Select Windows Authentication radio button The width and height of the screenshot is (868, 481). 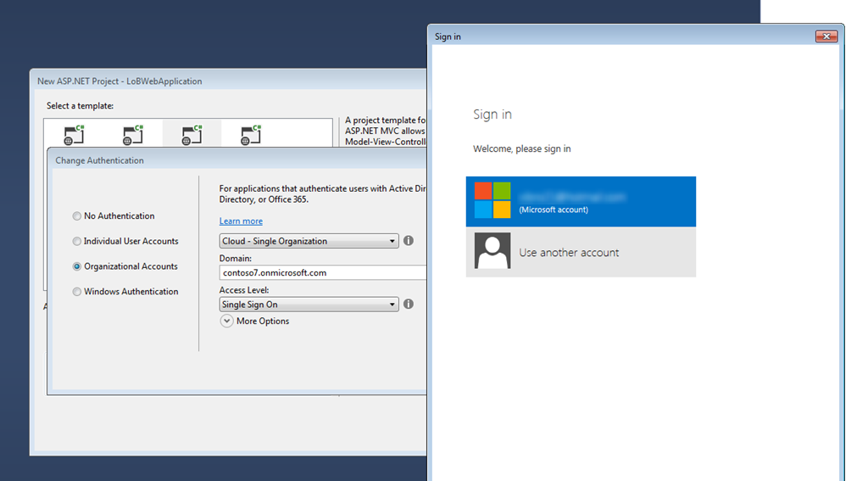point(77,292)
